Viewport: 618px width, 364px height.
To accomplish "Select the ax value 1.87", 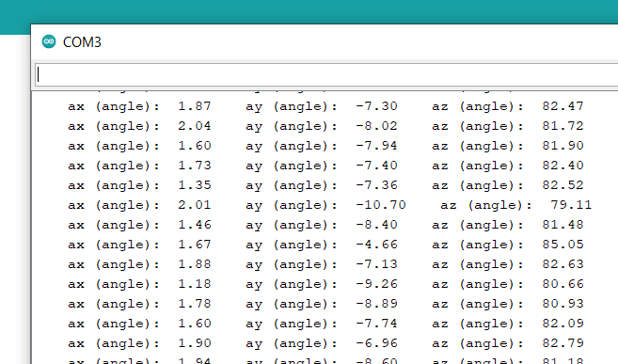I will [x=195, y=106].
